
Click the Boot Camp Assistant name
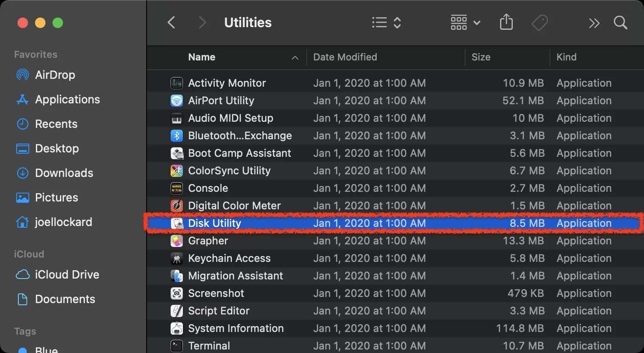240,153
